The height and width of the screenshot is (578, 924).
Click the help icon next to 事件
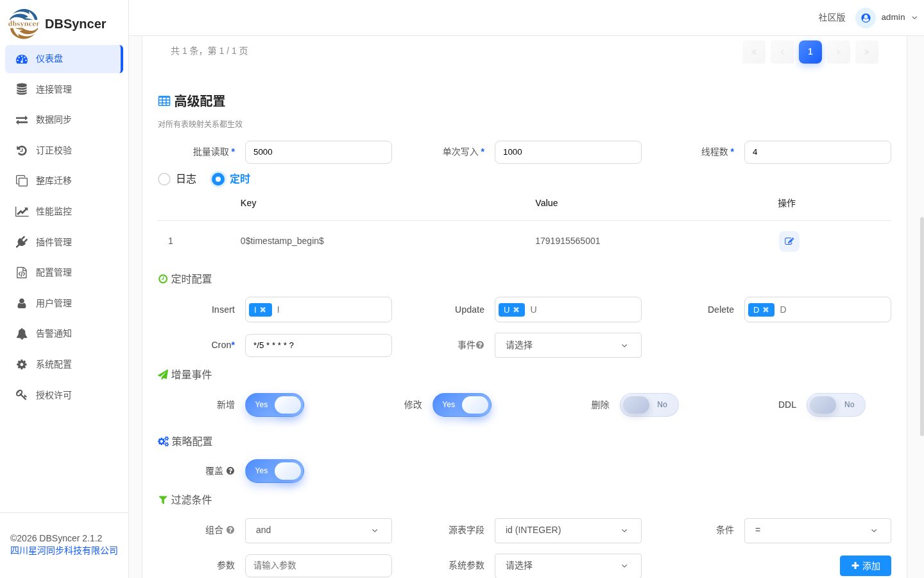point(481,345)
